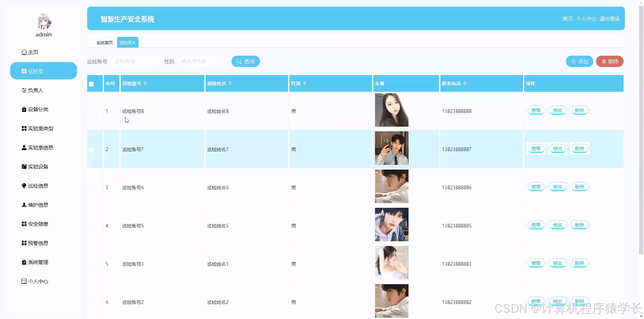Image resolution: width=644 pixels, height=319 pixels.
Task: Check the row 巡检账号3 checkbox
Action: pos(91,264)
